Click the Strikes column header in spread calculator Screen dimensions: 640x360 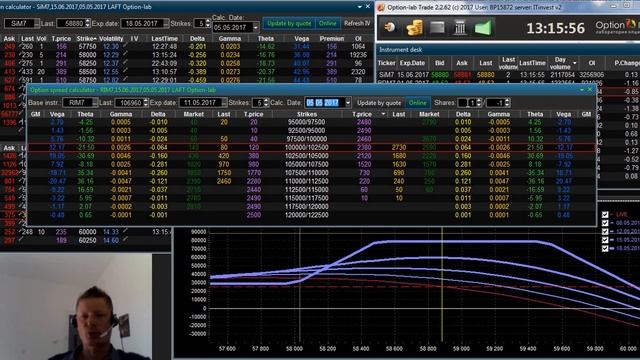(307, 114)
